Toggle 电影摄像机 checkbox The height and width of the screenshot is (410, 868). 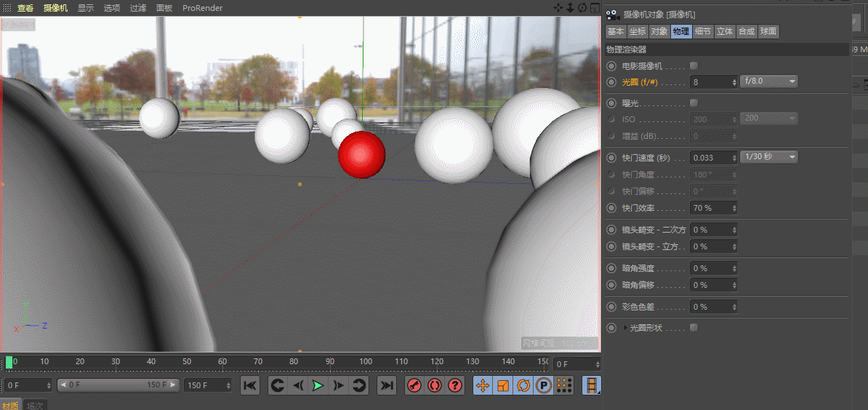tap(694, 66)
